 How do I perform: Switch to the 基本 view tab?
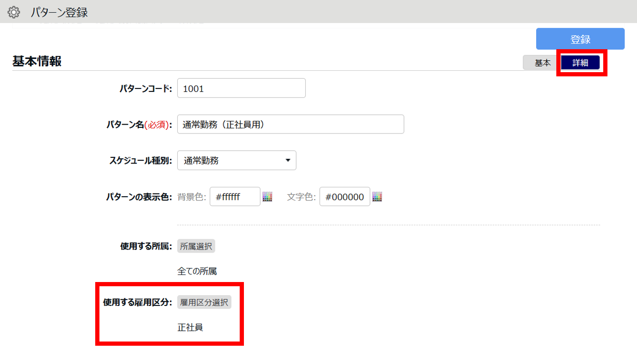point(542,63)
